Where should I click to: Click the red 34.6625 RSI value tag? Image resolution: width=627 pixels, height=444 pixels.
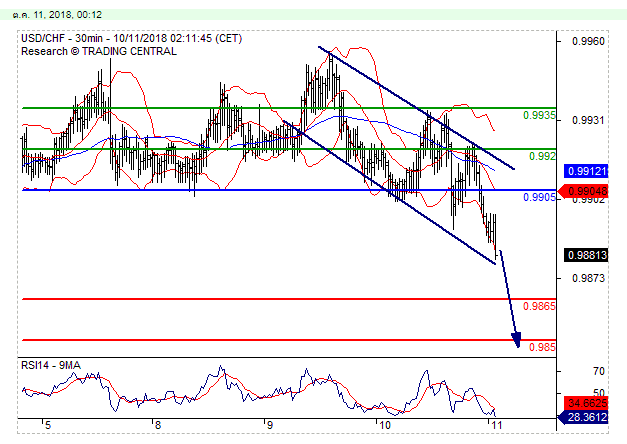pos(586,403)
